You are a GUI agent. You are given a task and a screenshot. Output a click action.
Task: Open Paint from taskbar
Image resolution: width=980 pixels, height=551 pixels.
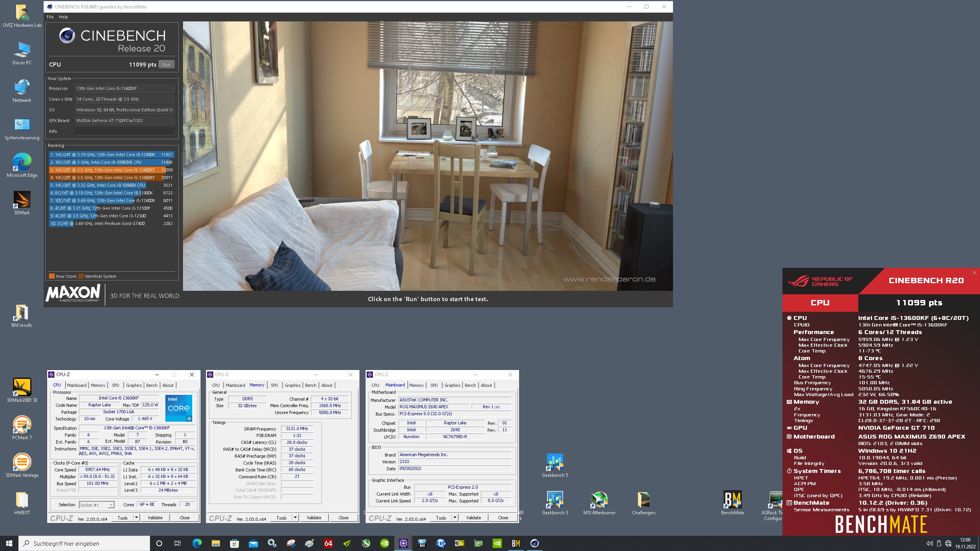click(x=309, y=543)
